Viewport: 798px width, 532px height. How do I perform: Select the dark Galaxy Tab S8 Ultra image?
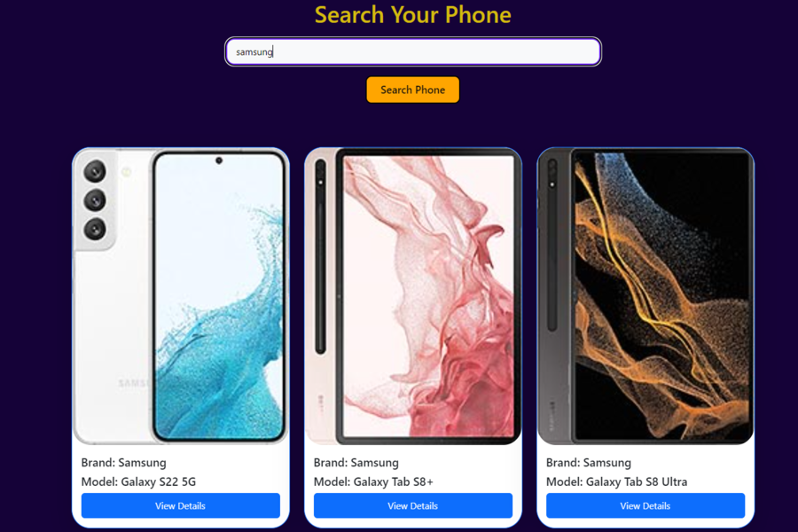click(x=645, y=296)
